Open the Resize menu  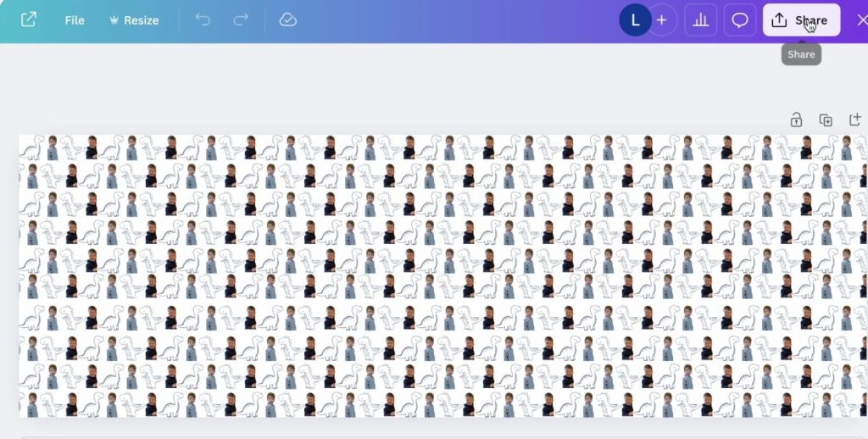(135, 20)
